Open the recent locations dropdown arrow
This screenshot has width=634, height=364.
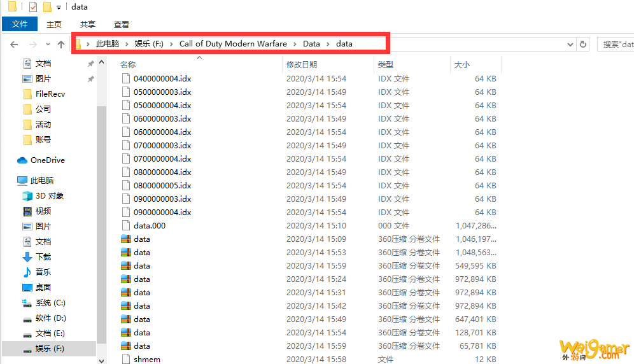[48, 44]
